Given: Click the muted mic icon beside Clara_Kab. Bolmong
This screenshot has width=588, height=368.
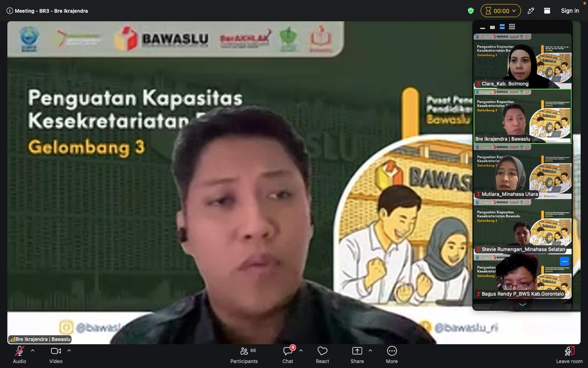Looking at the screenshot, I should [478, 84].
